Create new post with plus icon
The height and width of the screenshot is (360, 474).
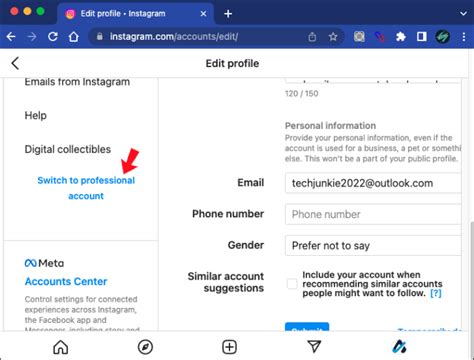(x=230, y=347)
